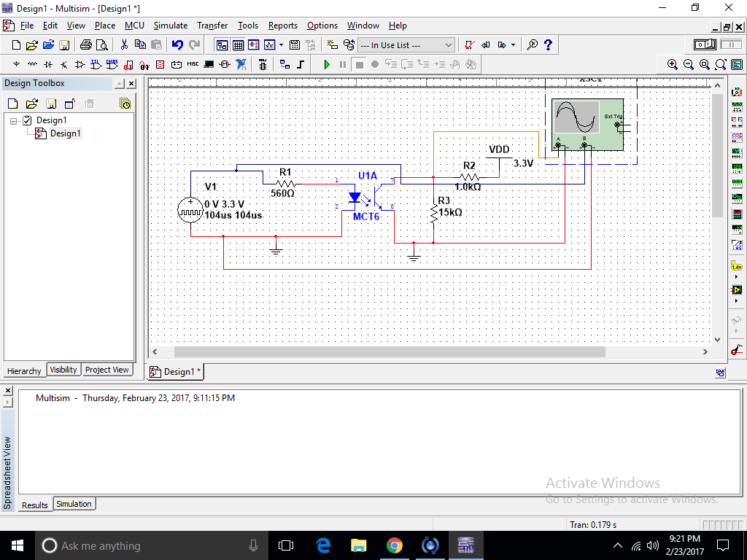Switch to the Project View tab
This screenshot has height=560, width=747.
coord(107,370)
